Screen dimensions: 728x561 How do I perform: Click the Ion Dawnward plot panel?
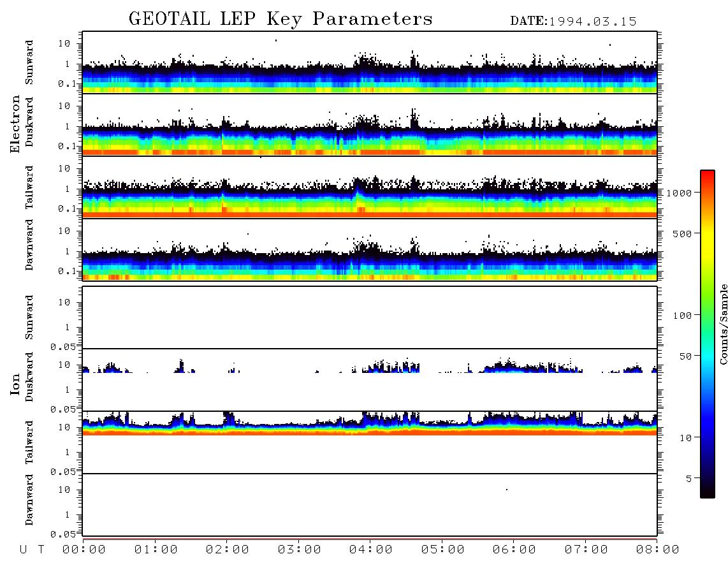tap(370, 505)
